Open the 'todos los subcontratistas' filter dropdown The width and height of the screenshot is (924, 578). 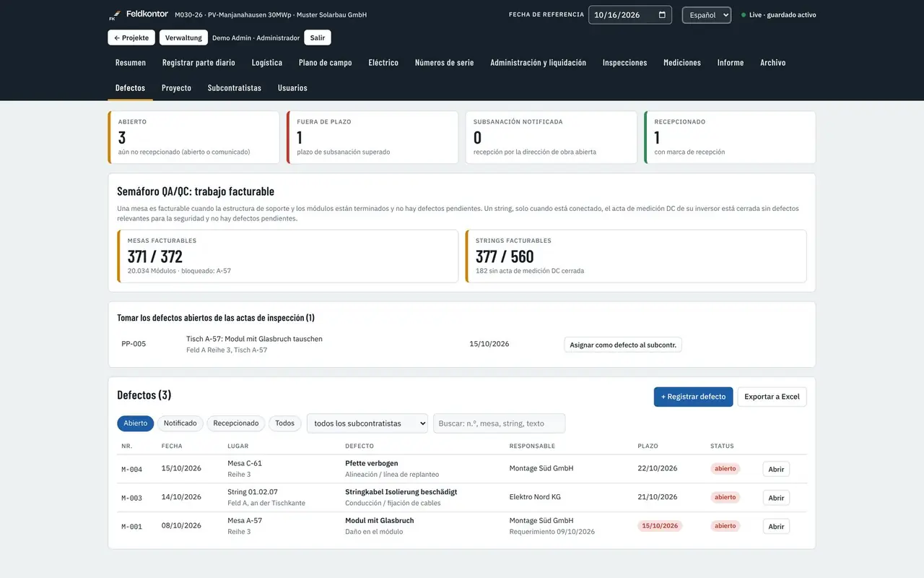[367, 423]
